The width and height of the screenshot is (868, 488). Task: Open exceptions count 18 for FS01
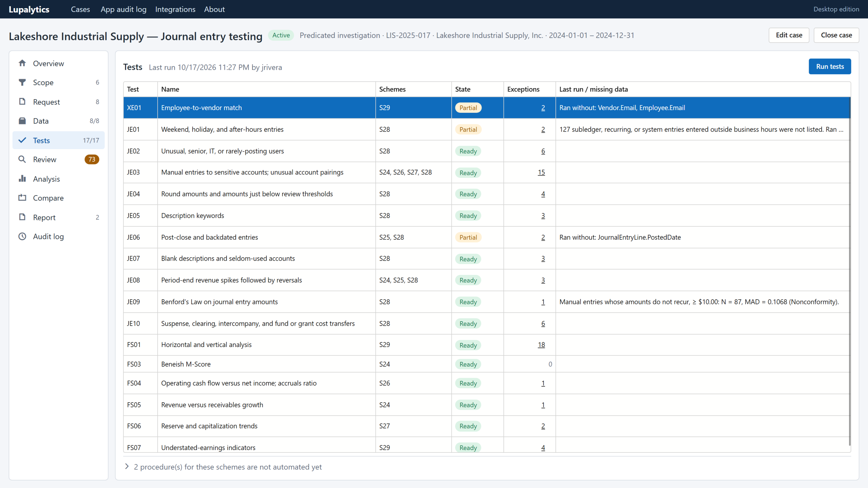pos(541,345)
